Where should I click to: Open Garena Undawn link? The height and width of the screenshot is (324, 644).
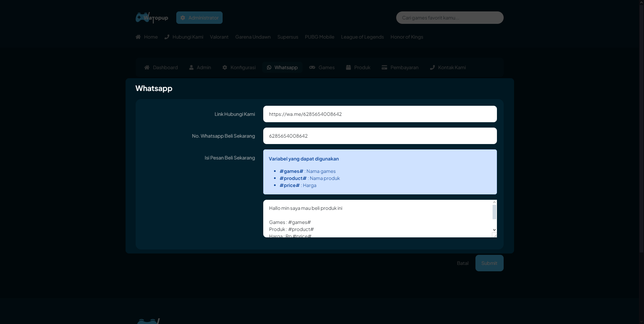[x=253, y=37]
